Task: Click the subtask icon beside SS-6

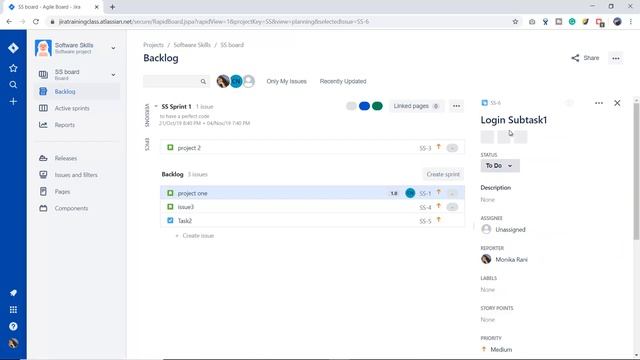Action: [484, 103]
